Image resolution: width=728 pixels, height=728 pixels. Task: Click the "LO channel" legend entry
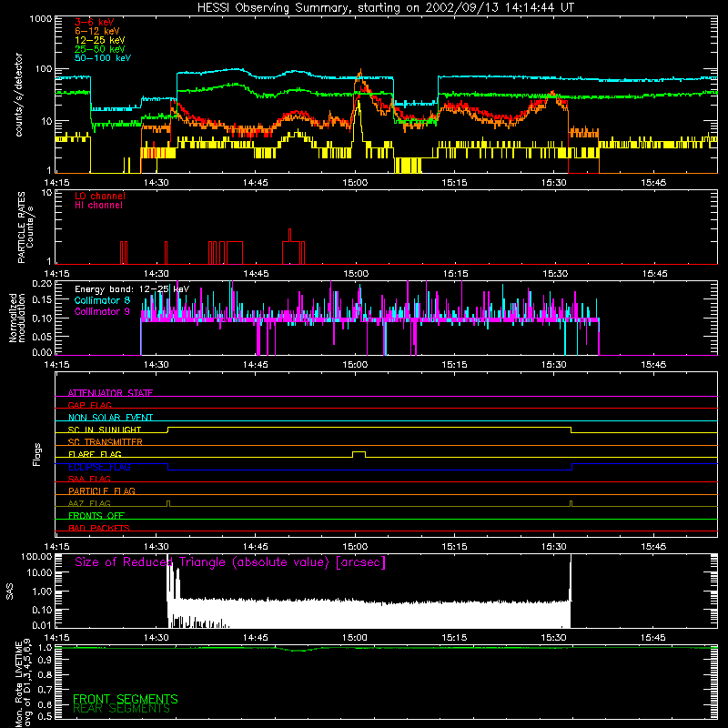[100, 196]
